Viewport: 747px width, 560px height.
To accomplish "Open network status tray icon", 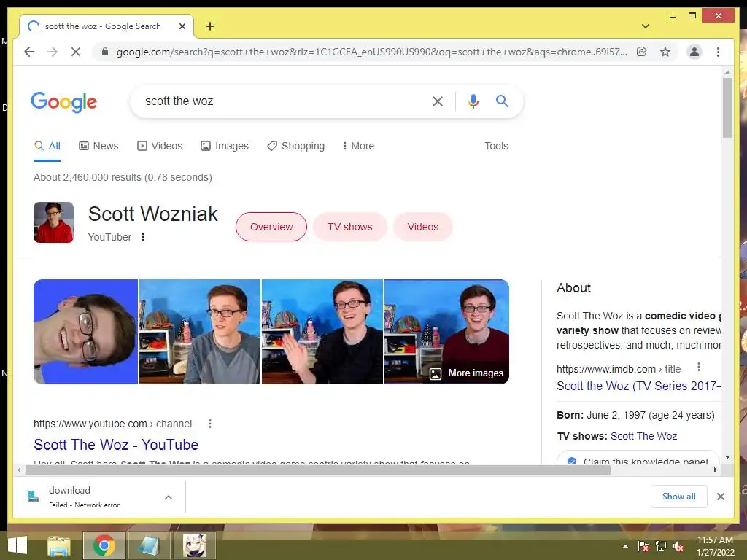I will (x=661, y=546).
